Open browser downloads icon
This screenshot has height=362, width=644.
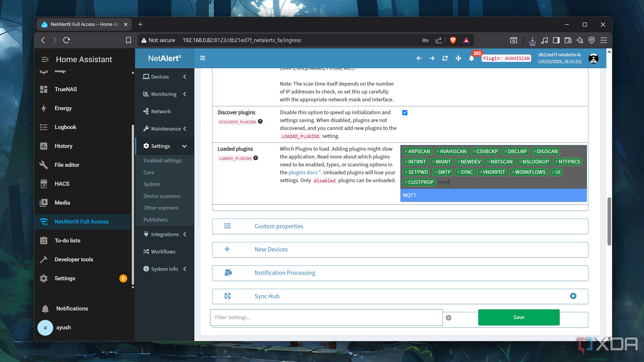(x=532, y=40)
